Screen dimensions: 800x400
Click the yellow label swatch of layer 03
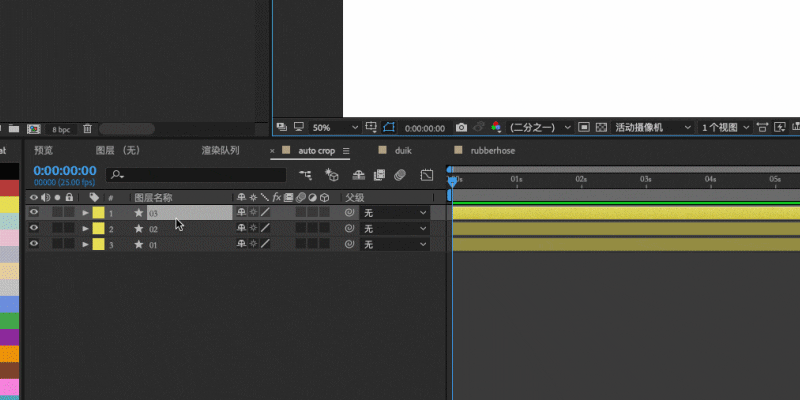(98, 213)
